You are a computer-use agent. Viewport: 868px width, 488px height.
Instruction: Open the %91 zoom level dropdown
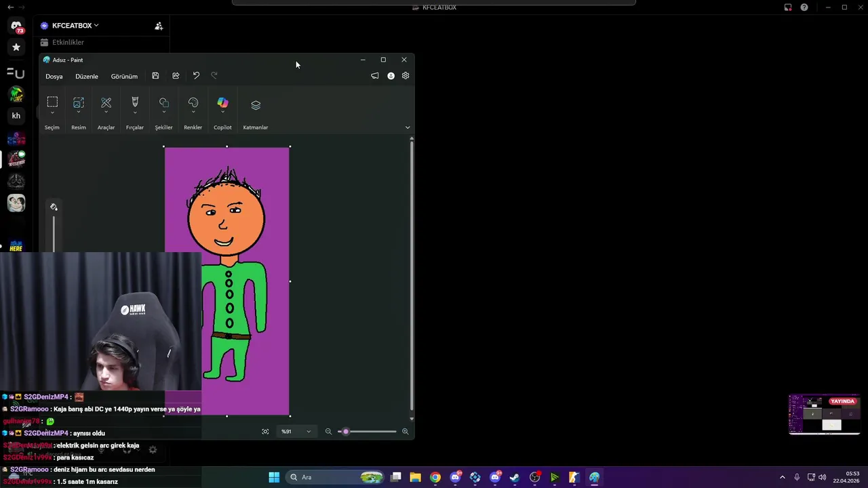coord(296,431)
